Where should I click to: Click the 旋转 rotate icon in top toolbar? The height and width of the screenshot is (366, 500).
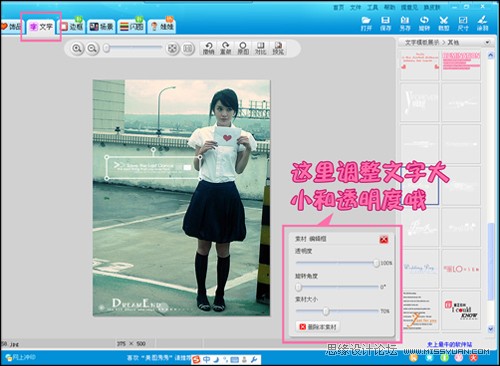tap(424, 24)
